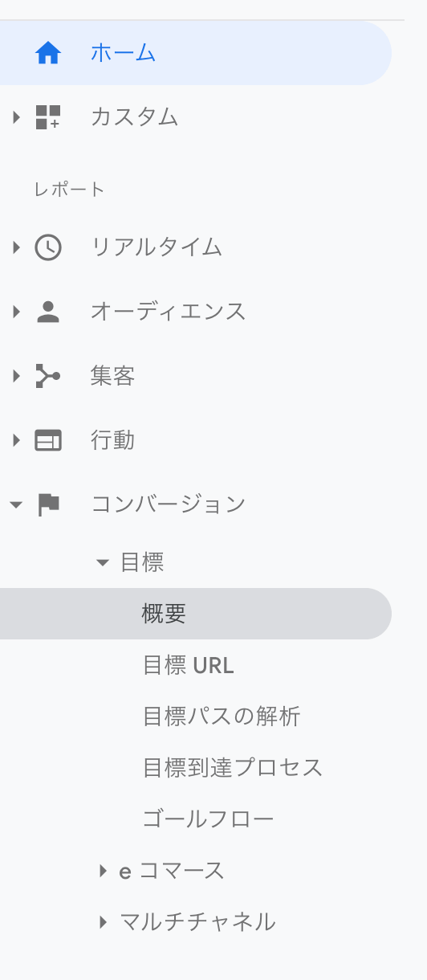
Task: Click the カスタム dashboard grid icon
Action: click(x=48, y=117)
